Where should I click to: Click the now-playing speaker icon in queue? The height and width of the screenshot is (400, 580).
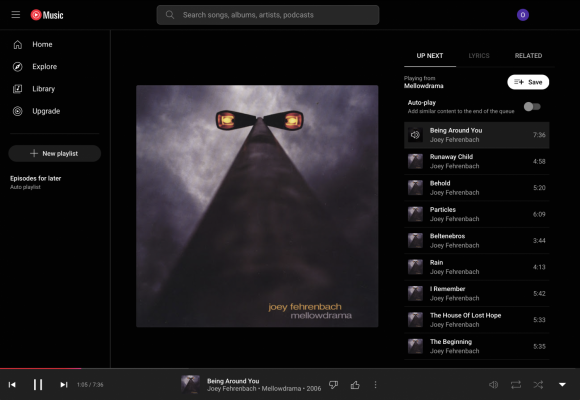pos(415,135)
